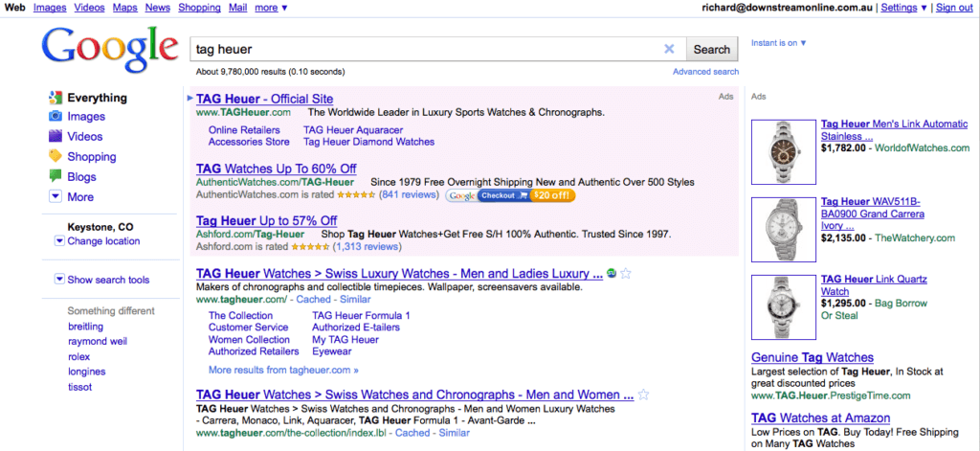Search for tissot suggestion
This screenshot has height=451, width=980.
(80, 387)
